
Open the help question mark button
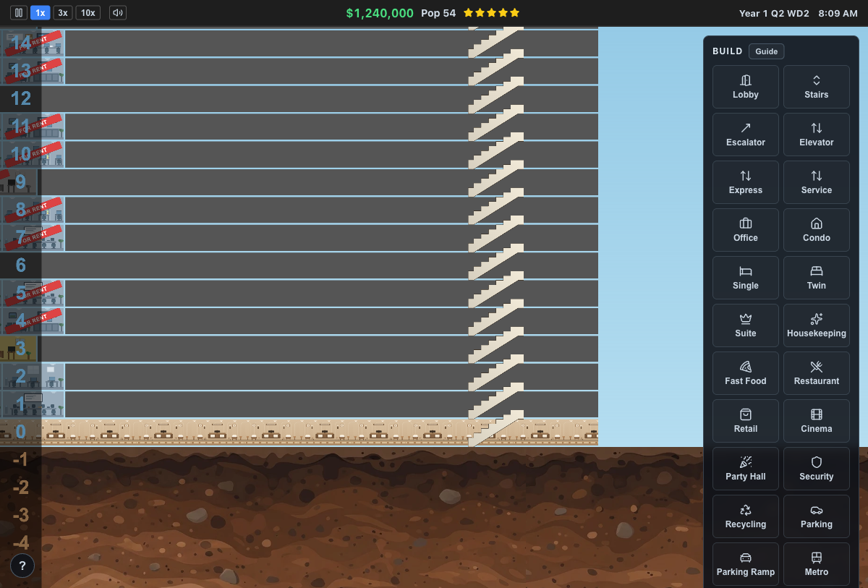[22, 566]
